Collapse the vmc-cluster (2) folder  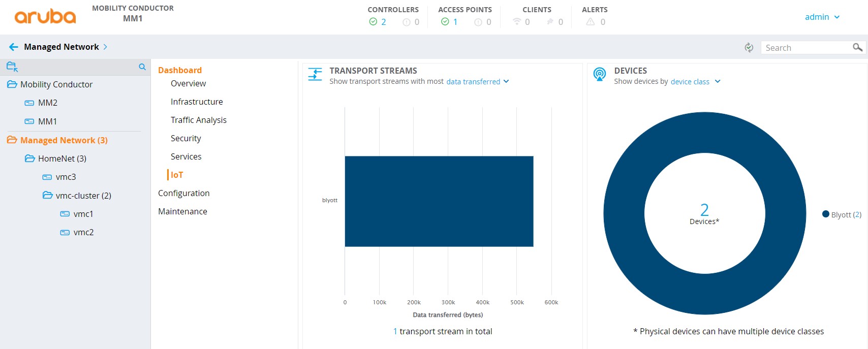tap(48, 195)
